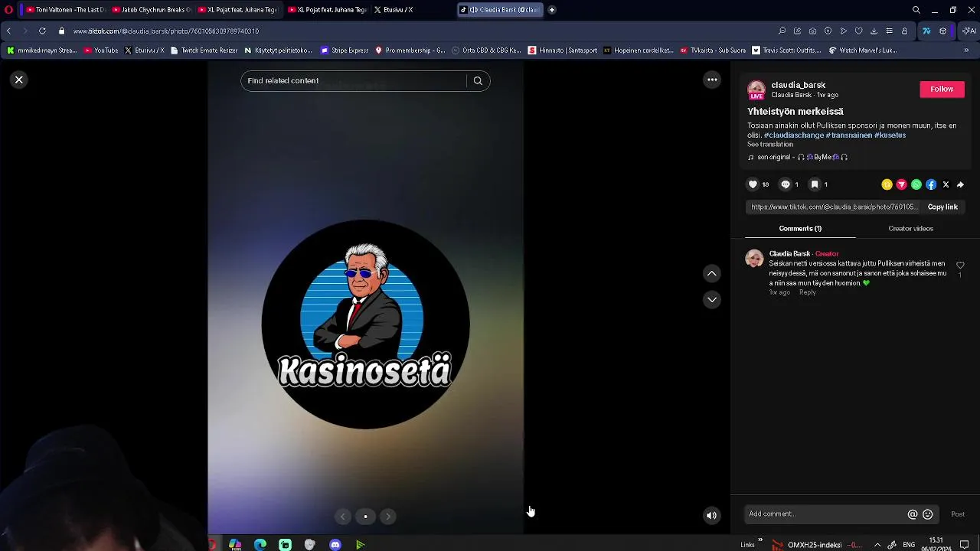Open Easy Setup sliders icon
Screen dimensions: 980x551
click(x=889, y=31)
